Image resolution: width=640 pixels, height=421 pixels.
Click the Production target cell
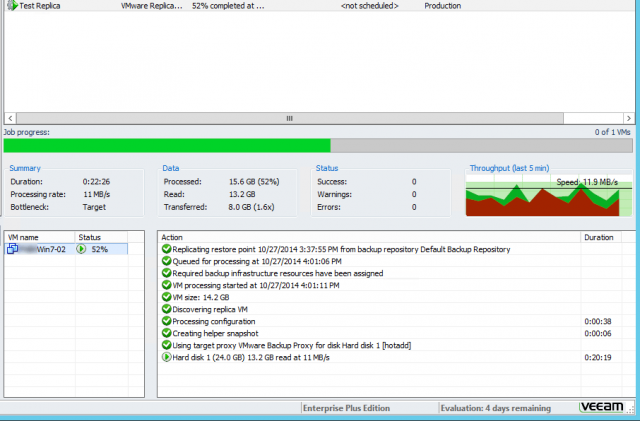click(x=442, y=6)
